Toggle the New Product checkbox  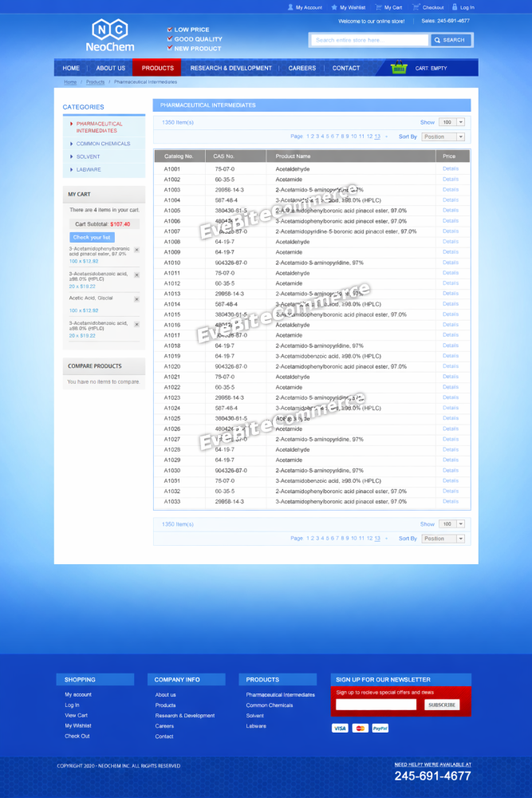[170, 48]
